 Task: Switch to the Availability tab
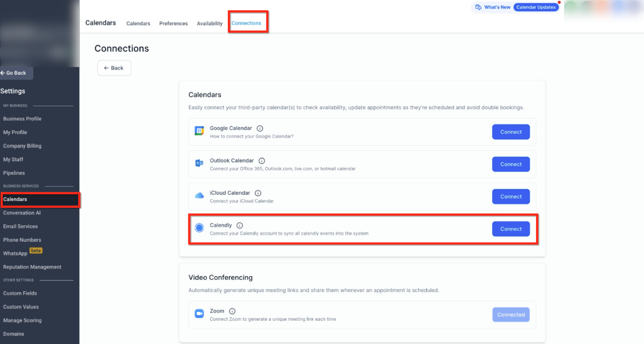209,24
